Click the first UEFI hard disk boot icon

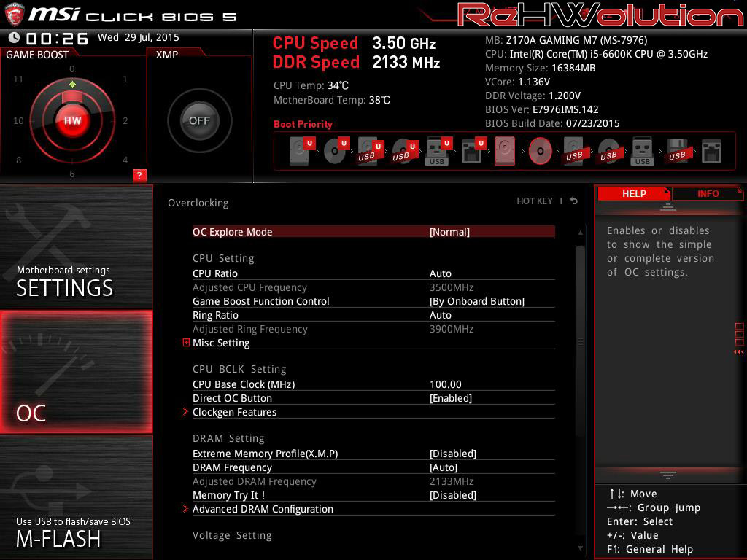click(x=300, y=152)
